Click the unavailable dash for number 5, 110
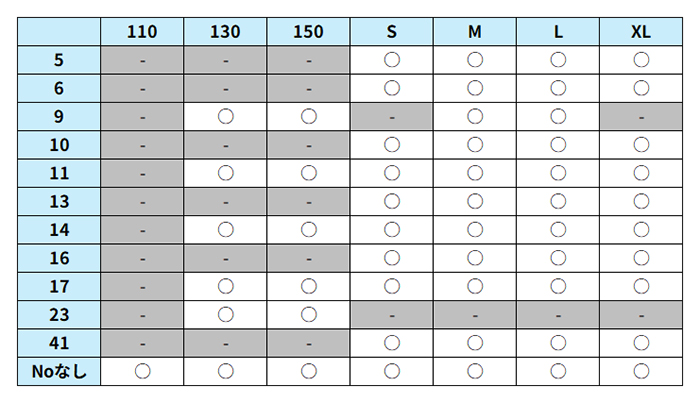Screen dimensions: 700x403 pyautogui.click(x=142, y=60)
